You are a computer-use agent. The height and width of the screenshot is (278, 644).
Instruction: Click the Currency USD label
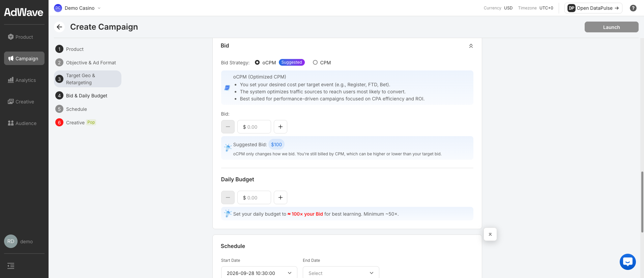click(498, 8)
